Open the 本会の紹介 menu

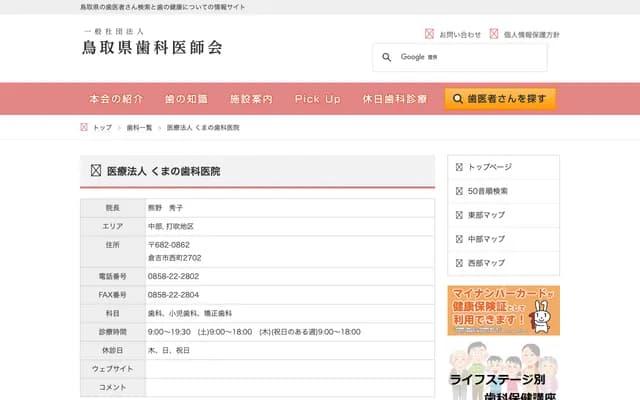(116, 99)
